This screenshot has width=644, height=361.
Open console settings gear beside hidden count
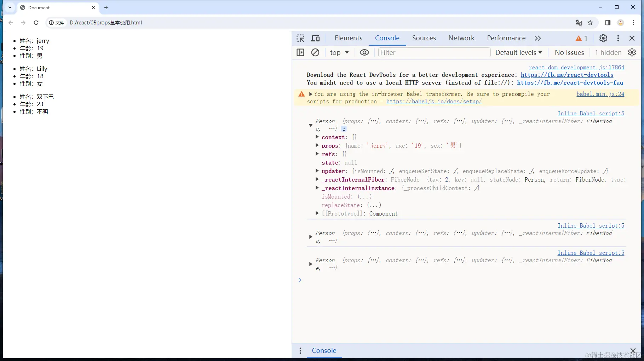pos(632,52)
